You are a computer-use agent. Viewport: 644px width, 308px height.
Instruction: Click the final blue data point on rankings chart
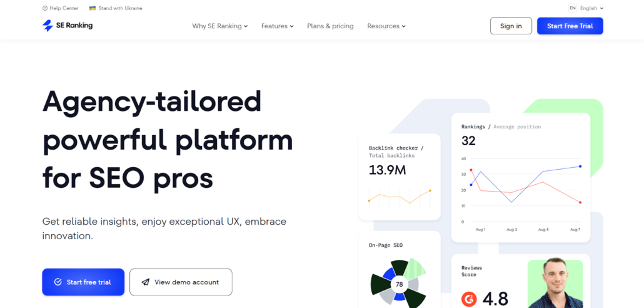[580, 167]
